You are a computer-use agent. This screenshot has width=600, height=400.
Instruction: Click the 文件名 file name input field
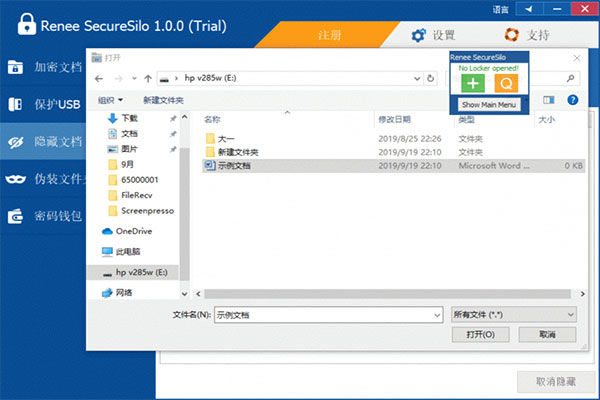(320, 314)
